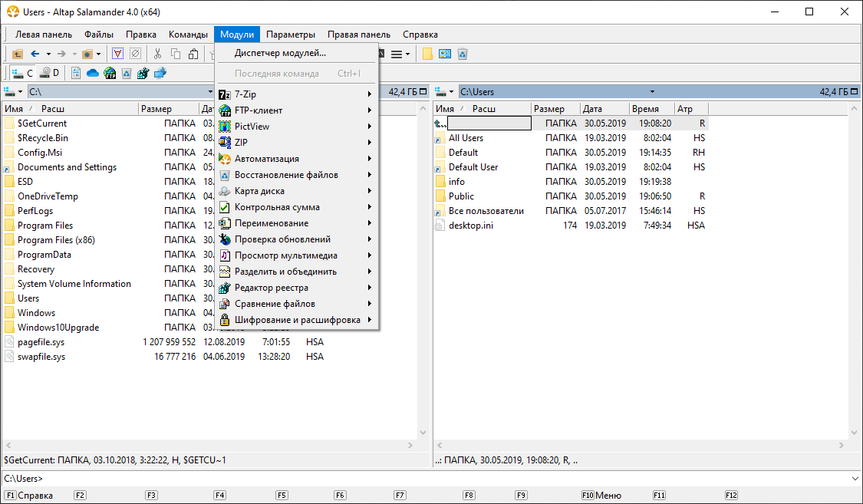Click the Copy icon in toolbar
The image size is (863, 504).
176,54
